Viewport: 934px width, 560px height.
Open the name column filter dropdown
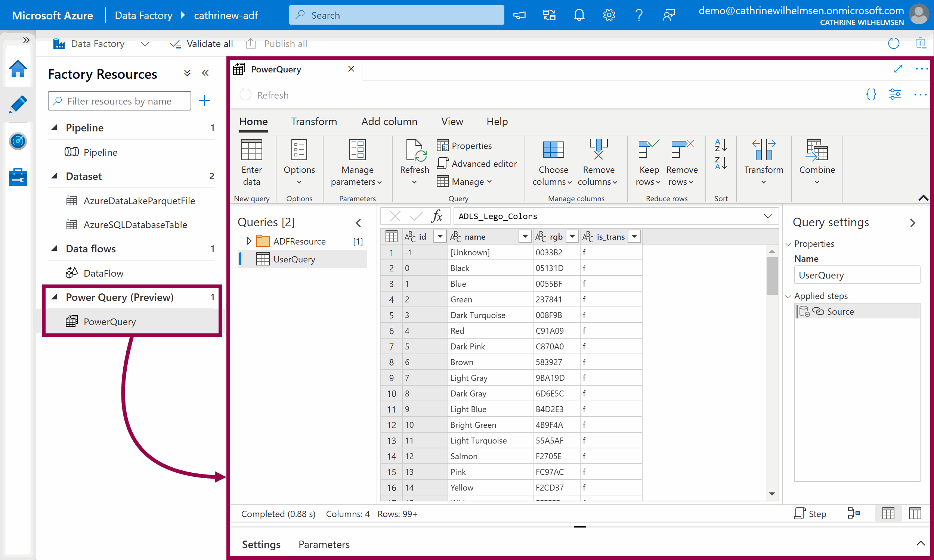525,237
